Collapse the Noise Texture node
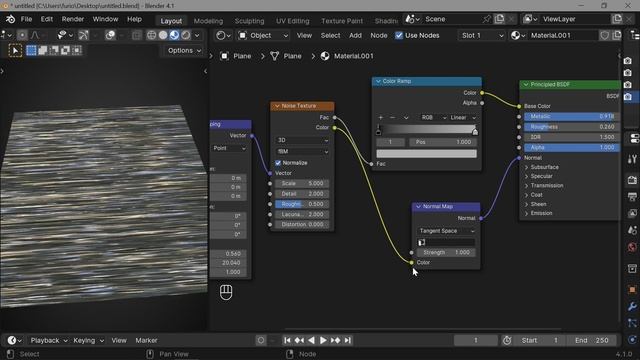Viewport: 640px width, 360px height. pos(278,106)
